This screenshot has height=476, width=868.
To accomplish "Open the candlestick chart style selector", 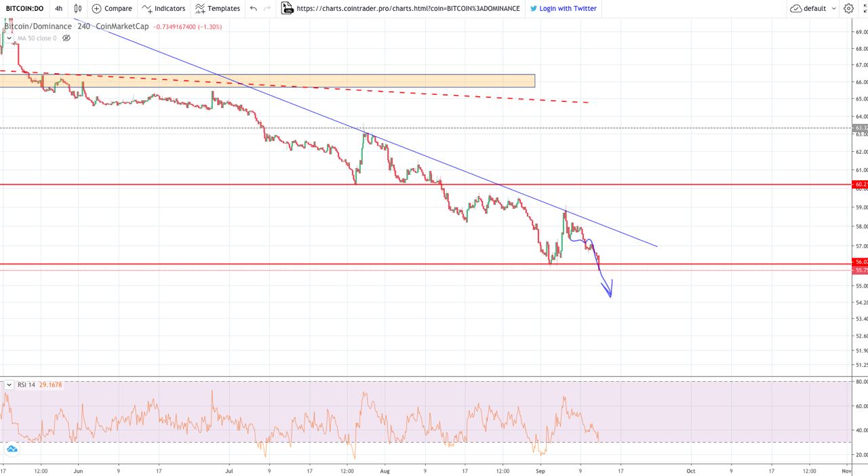I will pyautogui.click(x=78, y=8).
